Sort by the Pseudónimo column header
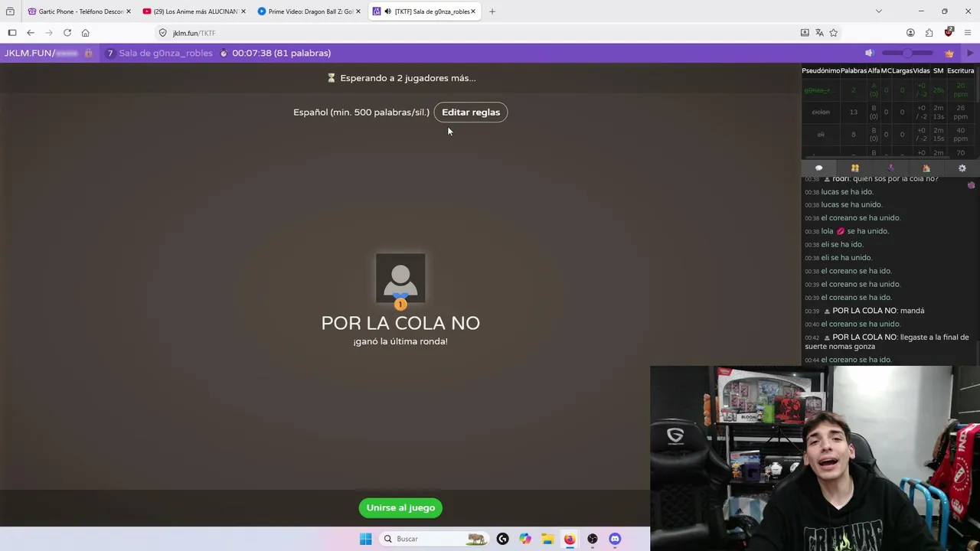 pos(821,70)
